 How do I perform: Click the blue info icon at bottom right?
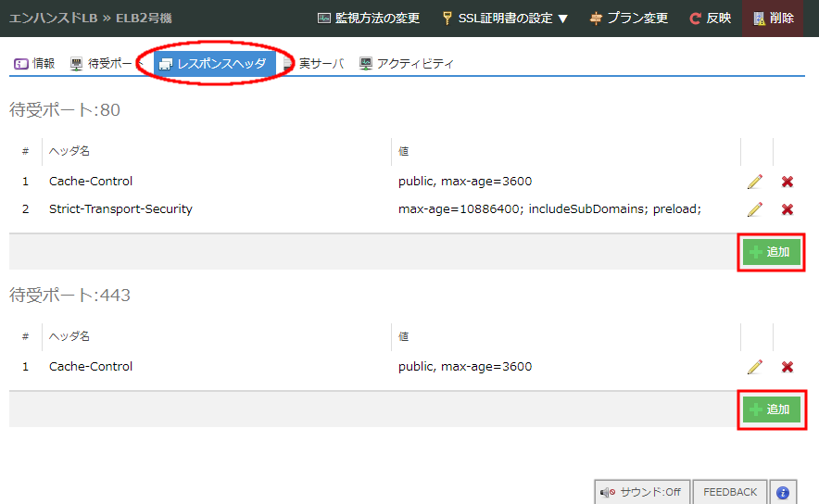783,493
